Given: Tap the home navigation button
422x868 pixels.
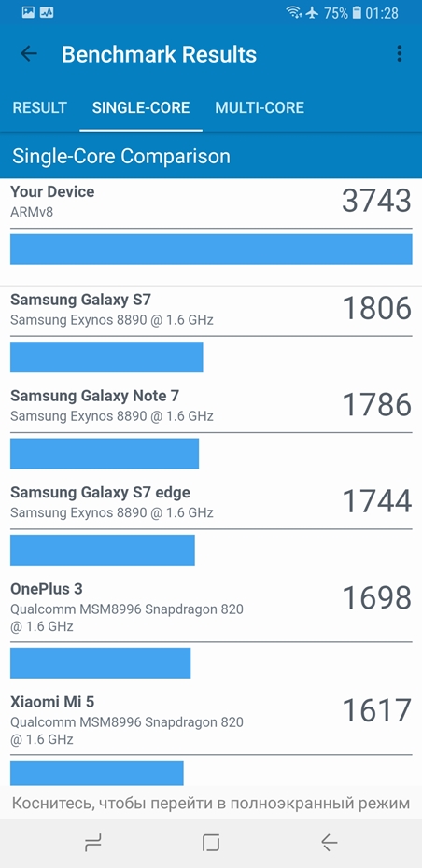Looking at the screenshot, I should (211, 843).
